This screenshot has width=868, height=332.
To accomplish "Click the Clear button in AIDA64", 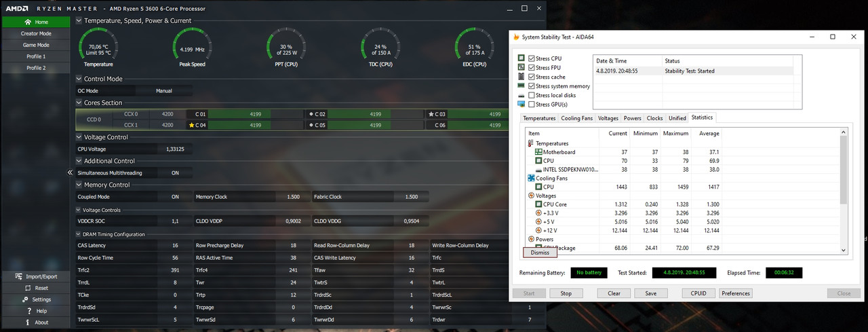I will 614,294.
